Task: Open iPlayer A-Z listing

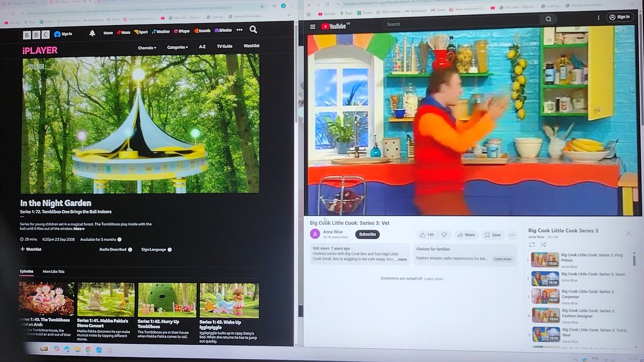Action: [202, 47]
